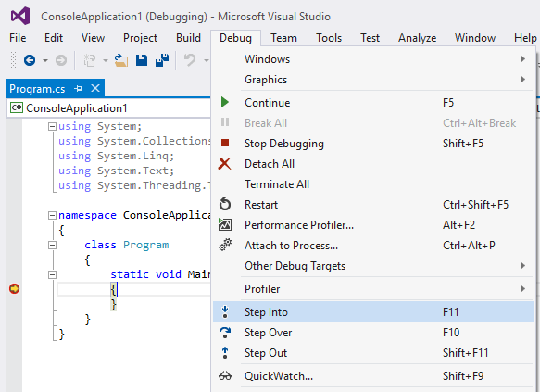Click the 'using System.Linq;' code line
This screenshot has height=392, width=540.
[116, 156]
